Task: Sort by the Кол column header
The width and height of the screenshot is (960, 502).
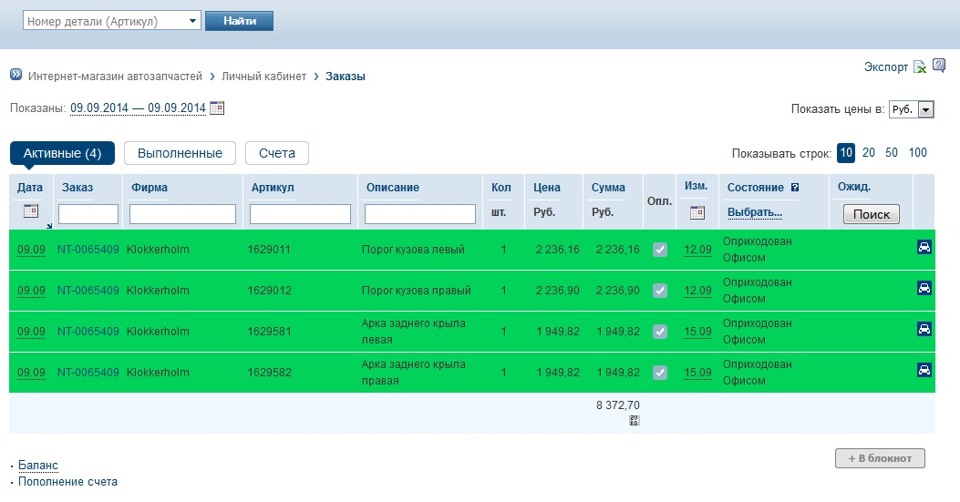Action: click(501, 187)
